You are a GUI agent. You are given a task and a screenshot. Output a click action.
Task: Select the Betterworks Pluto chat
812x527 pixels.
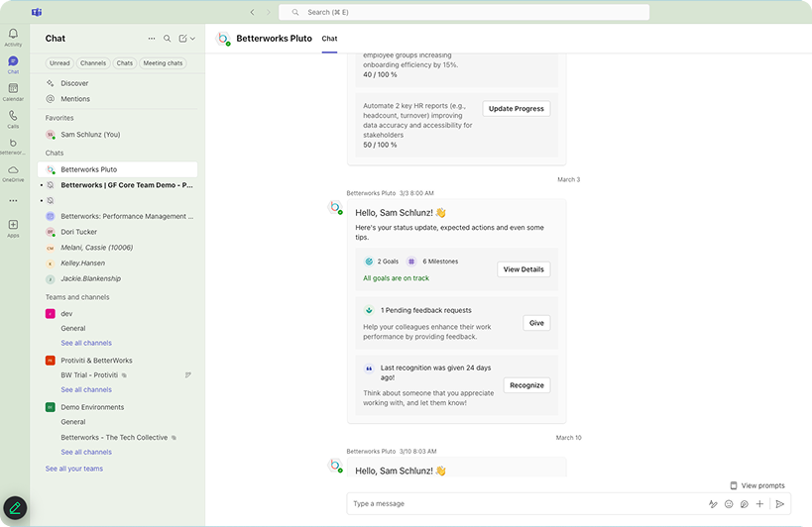118,169
